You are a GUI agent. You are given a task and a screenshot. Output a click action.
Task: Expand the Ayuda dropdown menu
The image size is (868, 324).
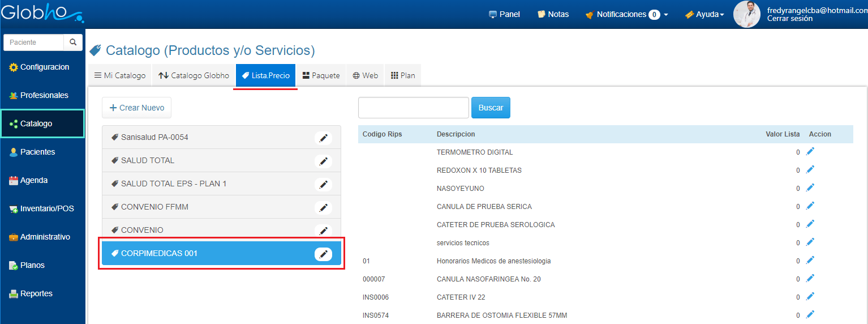point(704,14)
